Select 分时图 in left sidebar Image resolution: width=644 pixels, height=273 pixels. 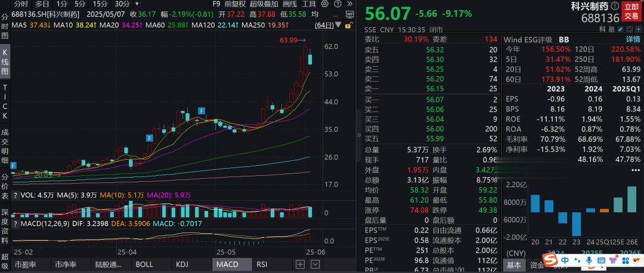[5, 27]
